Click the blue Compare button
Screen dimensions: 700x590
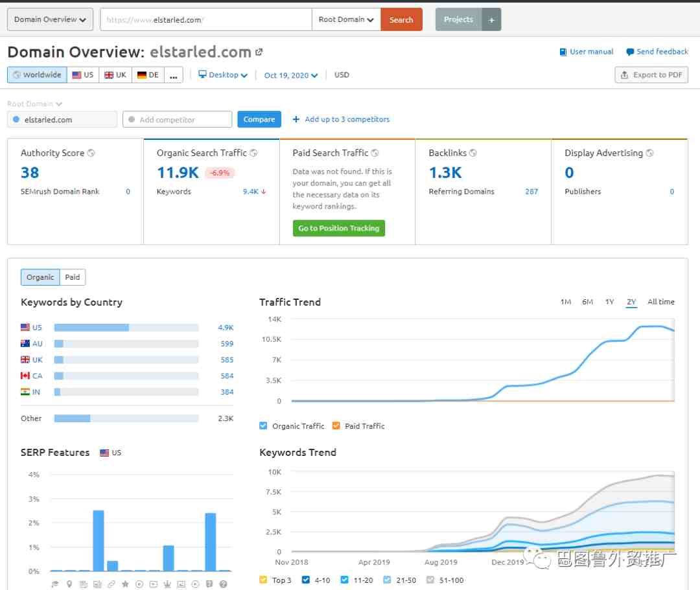coord(259,119)
